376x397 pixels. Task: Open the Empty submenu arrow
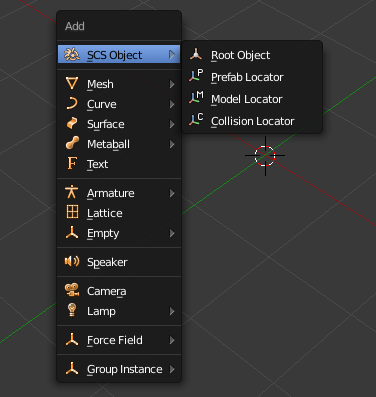172,233
